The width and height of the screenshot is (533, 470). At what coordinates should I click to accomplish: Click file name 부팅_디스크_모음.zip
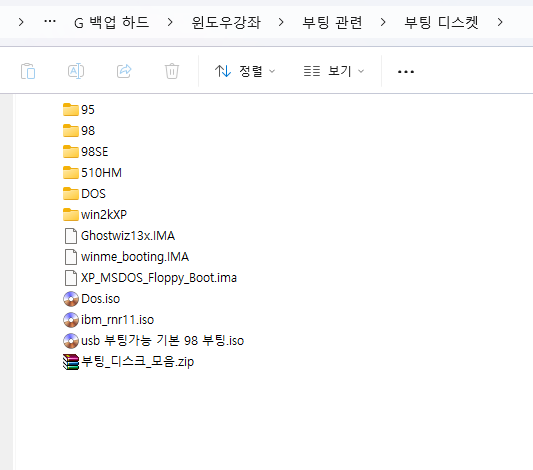(x=138, y=362)
